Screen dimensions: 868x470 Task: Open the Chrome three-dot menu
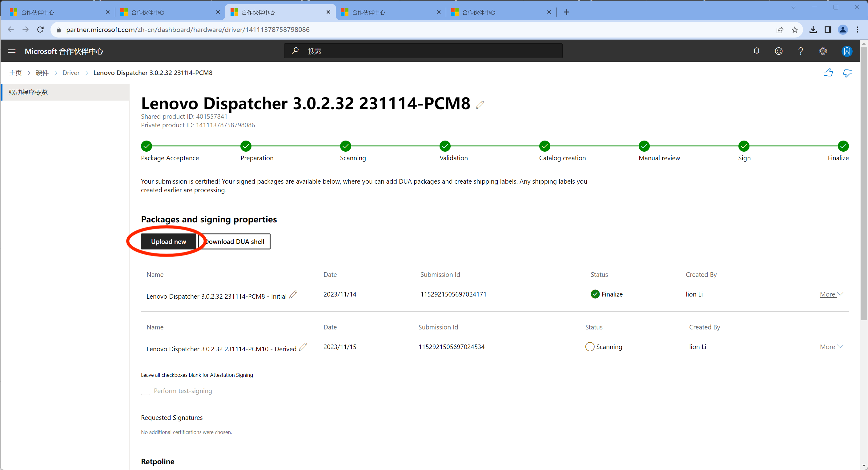(x=858, y=30)
